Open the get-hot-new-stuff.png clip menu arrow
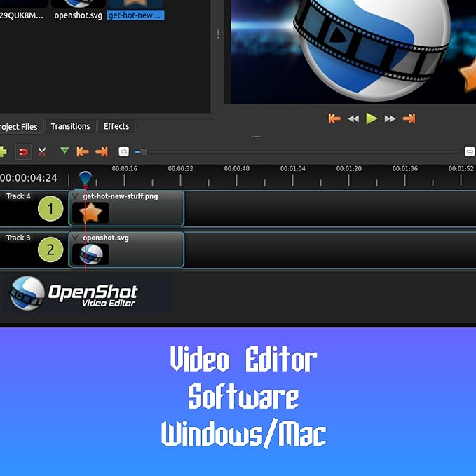The height and width of the screenshot is (476, 476). 75,196
